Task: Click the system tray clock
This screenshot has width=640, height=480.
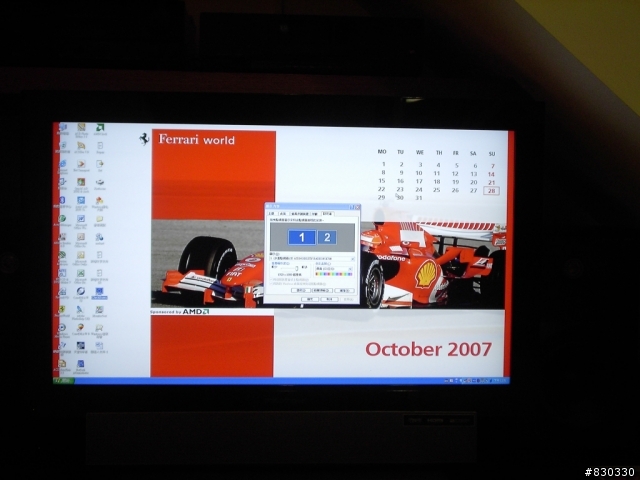Action: pyautogui.click(x=500, y=380)
